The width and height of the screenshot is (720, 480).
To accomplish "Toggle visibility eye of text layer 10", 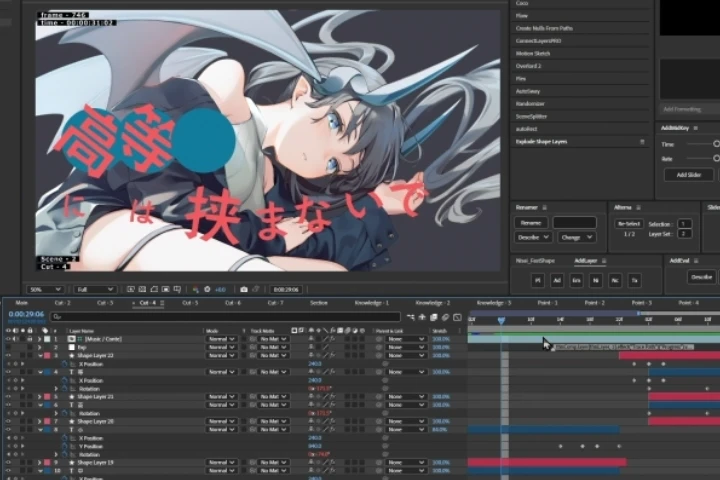I will click(x=8, y=471).
